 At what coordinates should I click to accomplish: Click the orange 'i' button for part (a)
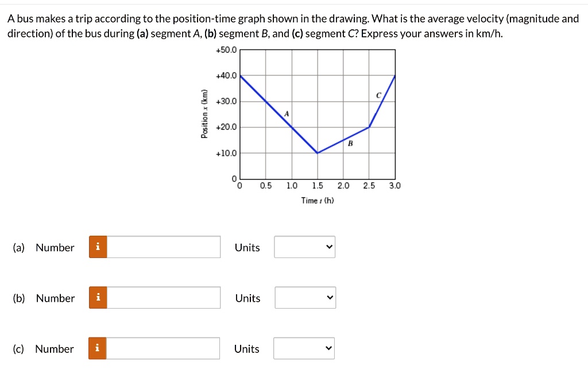(97, 247)
